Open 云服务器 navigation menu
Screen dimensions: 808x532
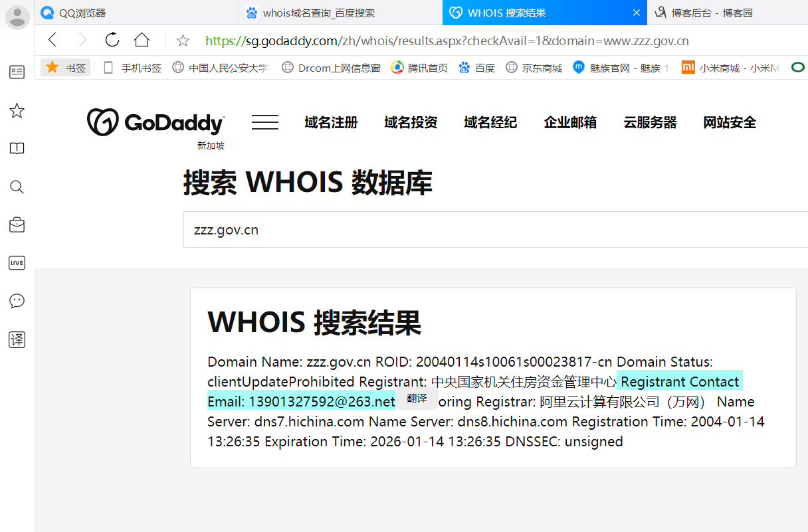[650, 122]
